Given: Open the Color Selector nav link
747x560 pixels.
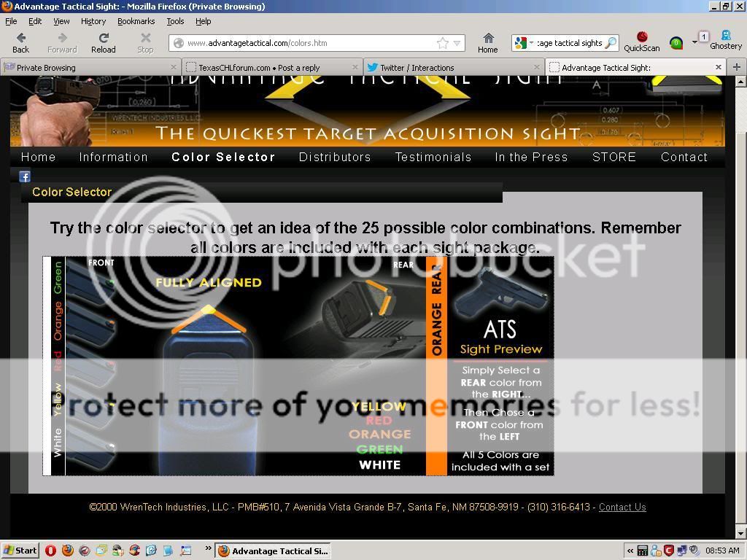Looking at the screenshot, I should pyautogui.click(x=223, y=157).
